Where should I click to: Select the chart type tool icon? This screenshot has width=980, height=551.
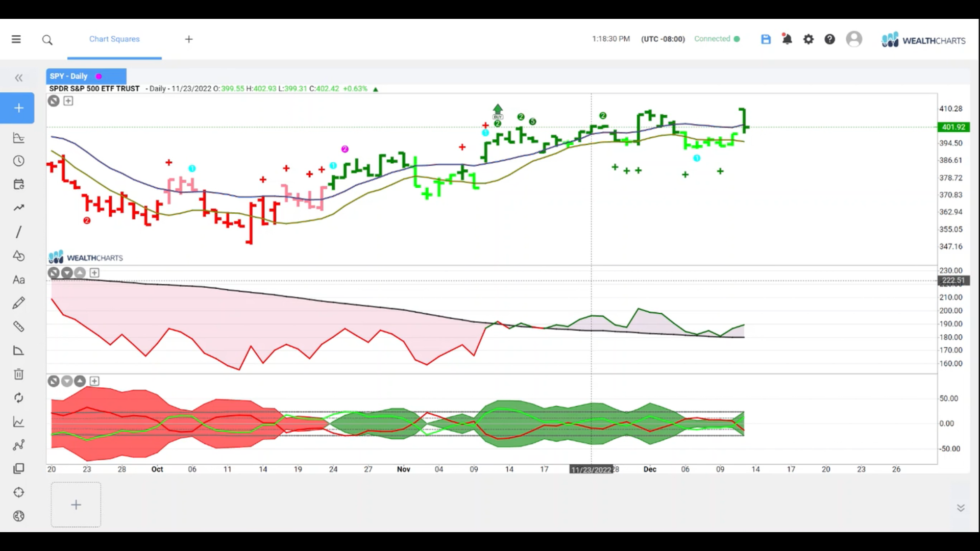click(x=19, y=138)
